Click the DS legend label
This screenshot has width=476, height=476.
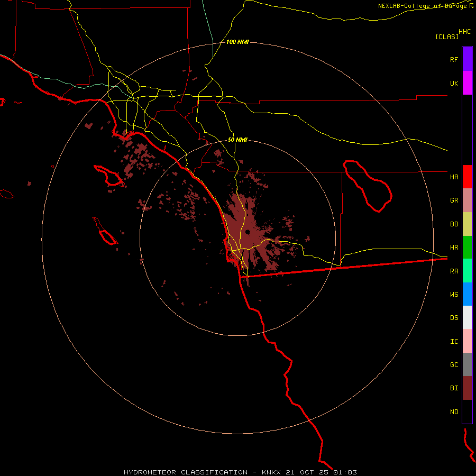click(x=454, y=318)
